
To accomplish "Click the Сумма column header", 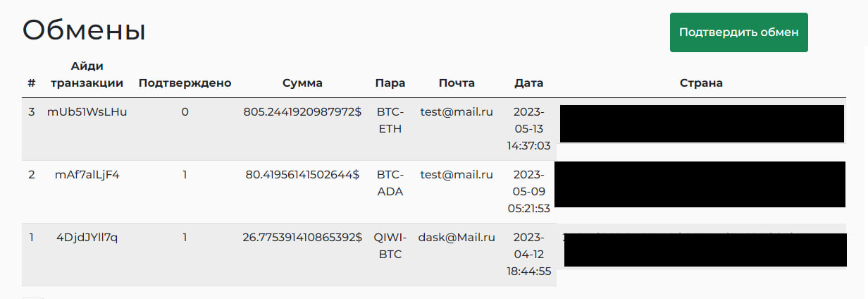I will [x=302, y=83].
